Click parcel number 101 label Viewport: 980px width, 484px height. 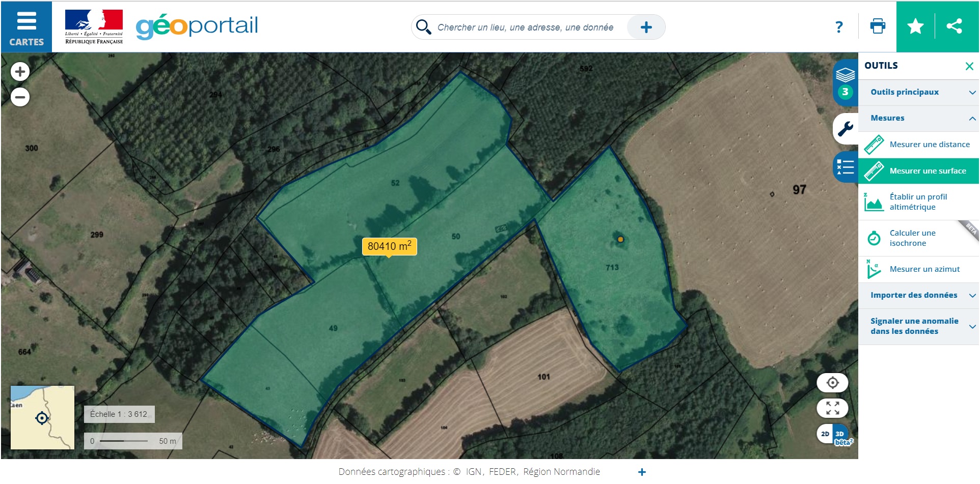click(543, 377)
